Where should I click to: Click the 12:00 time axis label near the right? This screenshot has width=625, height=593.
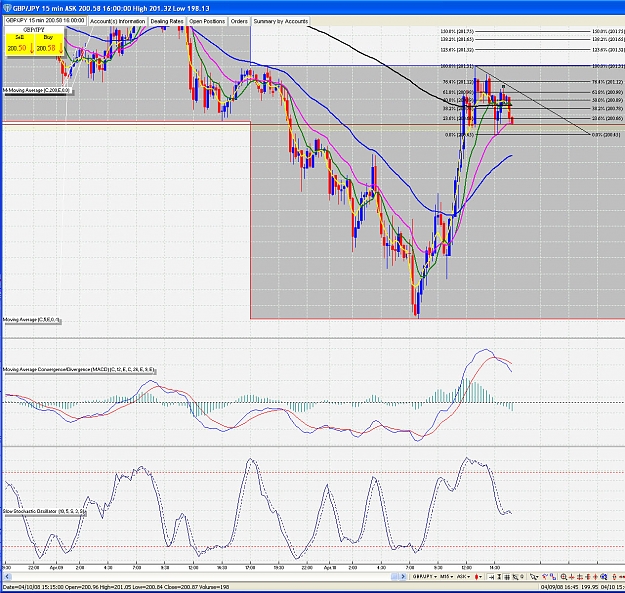467,567
